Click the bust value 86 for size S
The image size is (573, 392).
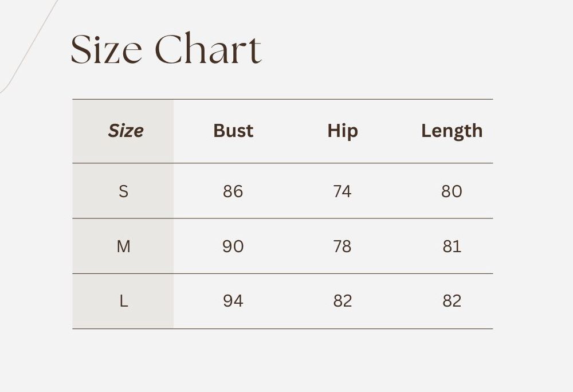(x=233, y=191)
